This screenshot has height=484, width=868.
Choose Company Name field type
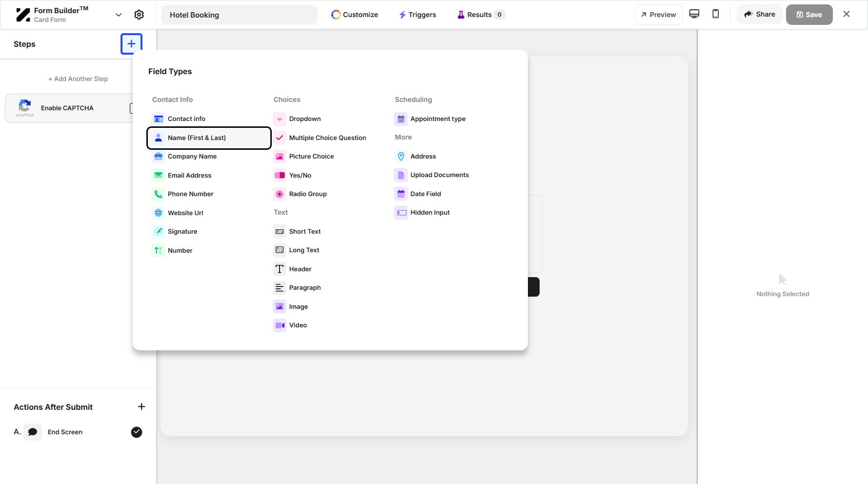coord(209,156)
